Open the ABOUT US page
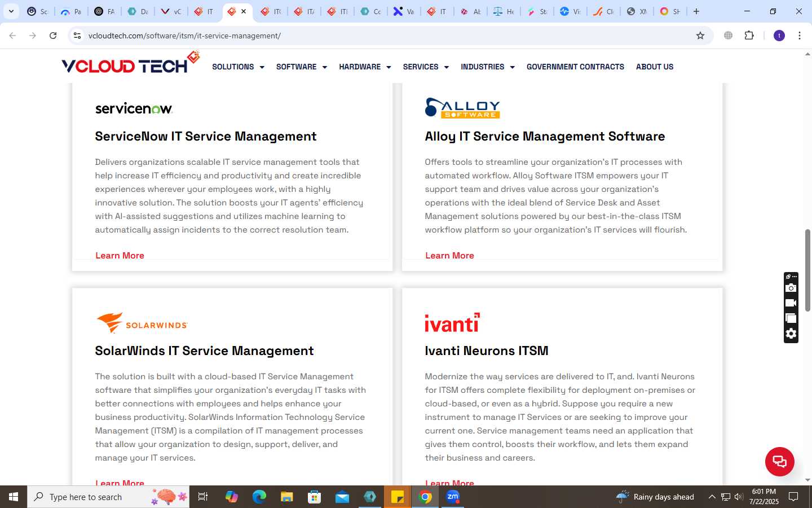The height and width of the screenshot is (508, 812). [x=655, y=67]
